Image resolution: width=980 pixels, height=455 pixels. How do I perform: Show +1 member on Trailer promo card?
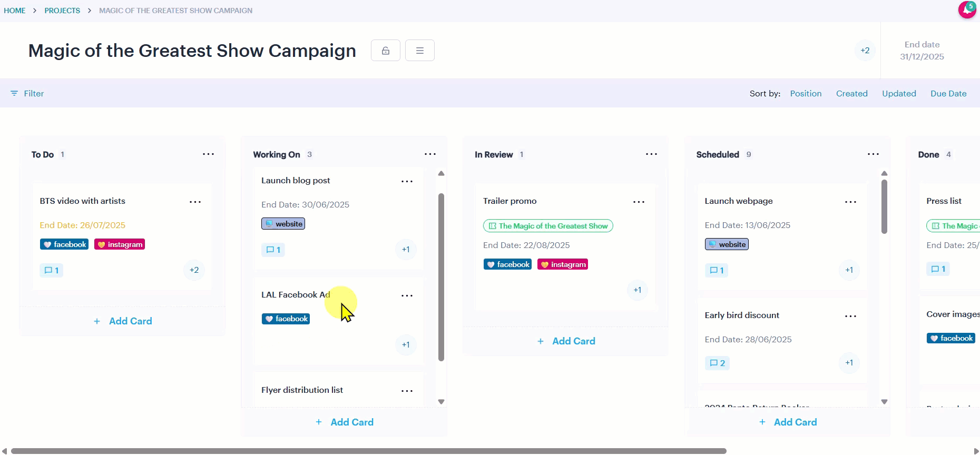638,290
